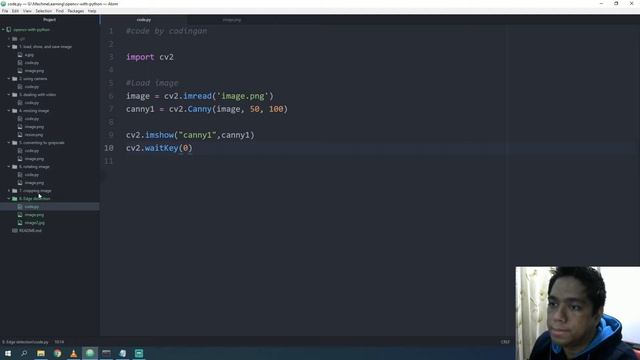Click line number 6 in the gutter

[x=111, y=96]
